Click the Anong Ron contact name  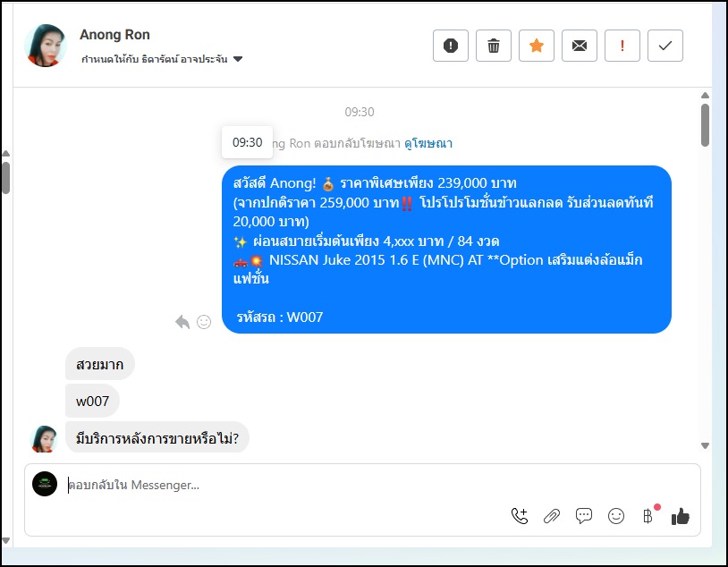(114, 35)
